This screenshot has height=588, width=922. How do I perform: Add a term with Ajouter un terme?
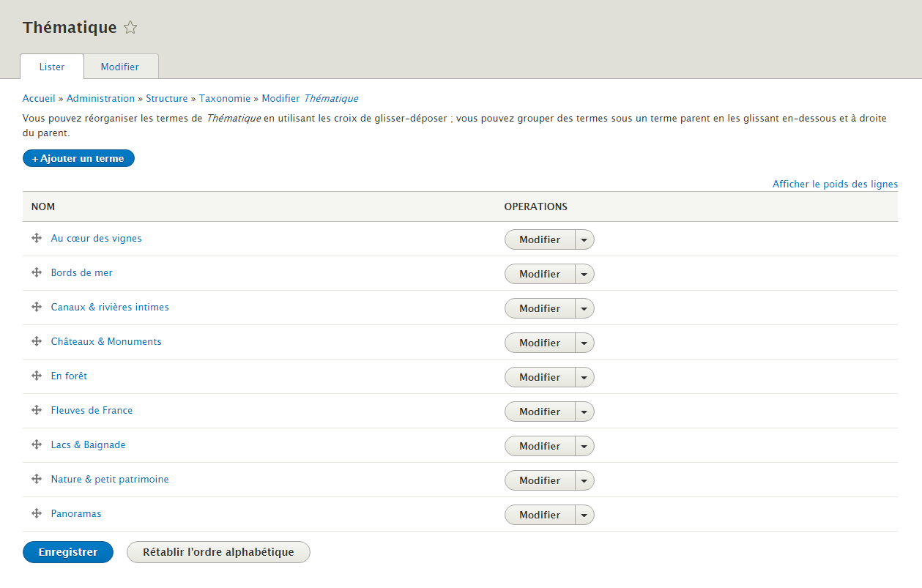(78, 158)
